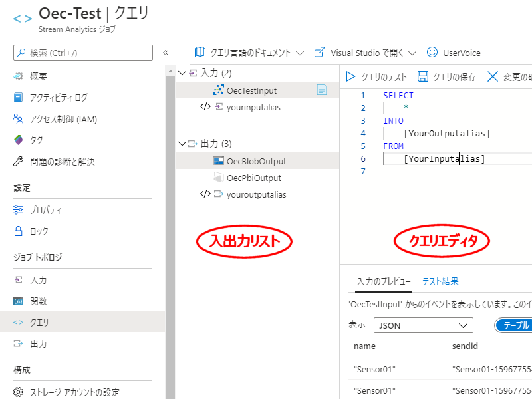Viewport: 532px width, 399px height.
Task: Click クエリの保存 save button
Action: (x=447, y=76)
